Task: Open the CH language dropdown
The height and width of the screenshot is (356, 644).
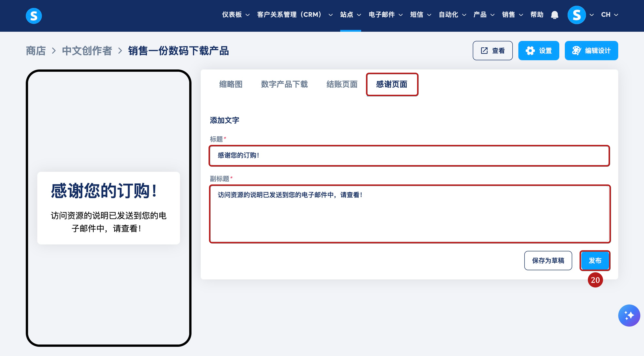Action: 609,15
